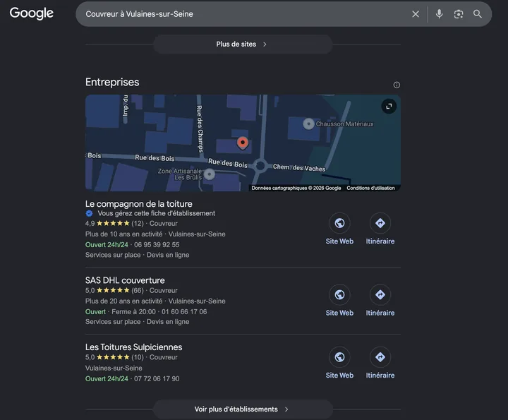
Task: Select the red location pin on the map
Action: (x=242, y=143)
